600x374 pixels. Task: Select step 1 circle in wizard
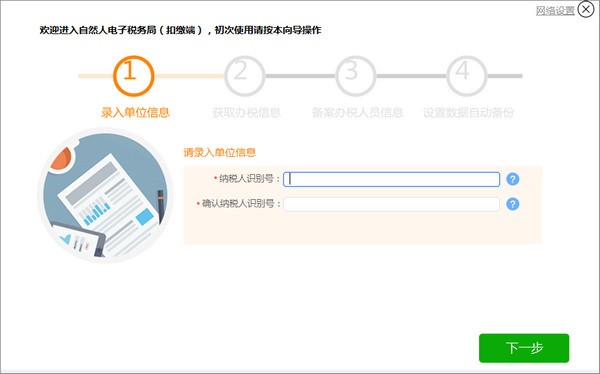pos(134,76)
